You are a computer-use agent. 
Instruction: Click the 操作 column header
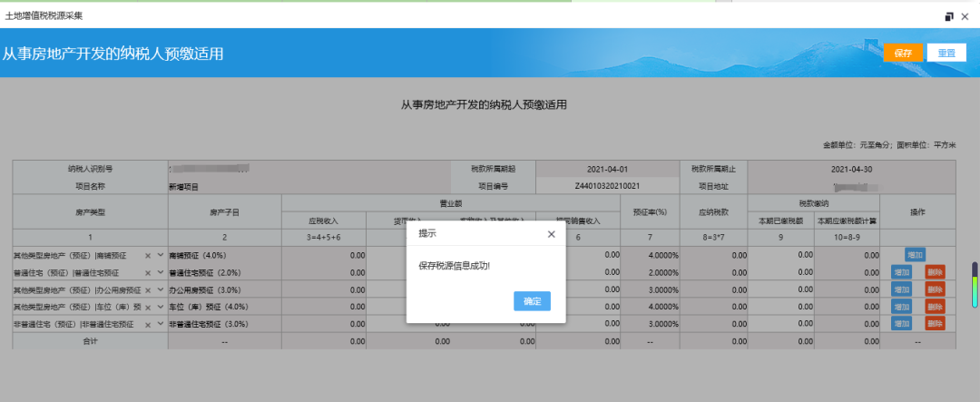[917, 212]
